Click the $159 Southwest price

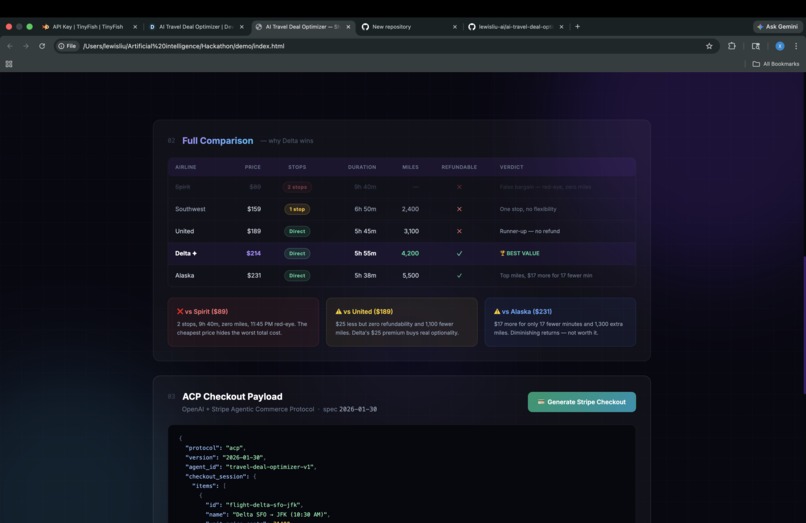pos(254,209)
